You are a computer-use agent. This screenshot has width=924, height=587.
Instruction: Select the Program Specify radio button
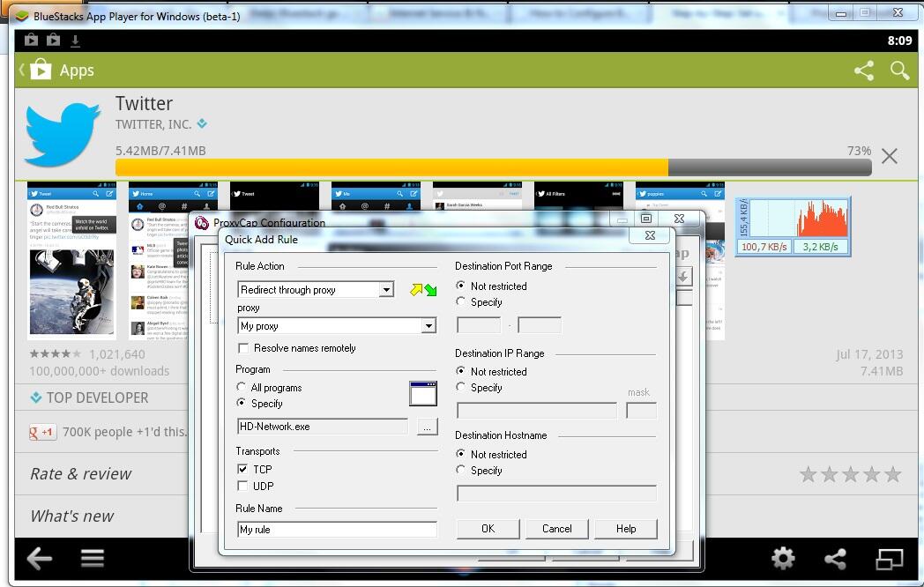(241, 403)
